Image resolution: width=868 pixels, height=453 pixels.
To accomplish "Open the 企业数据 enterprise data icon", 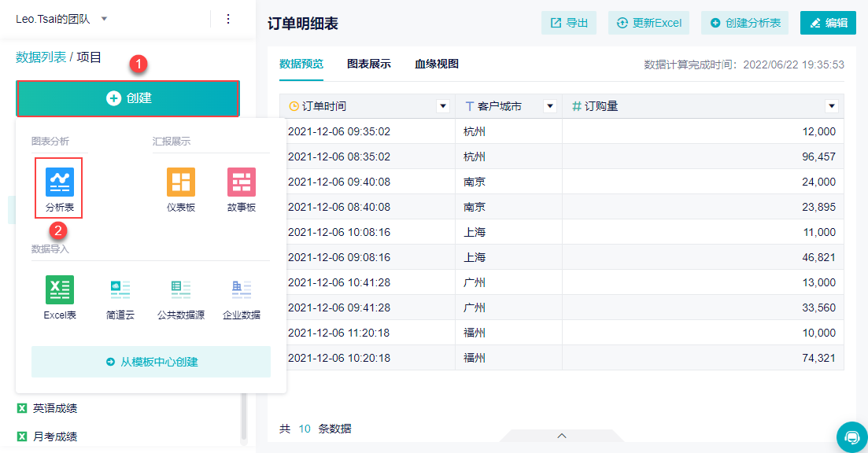I will tap(242, 290).
